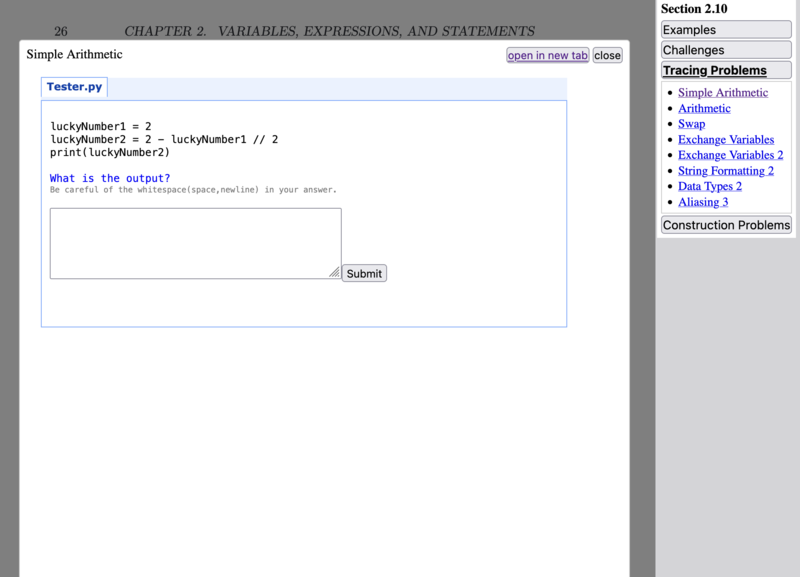Close the Simple Arithmetic dialog
The height and width of the screenshot is (577, 800).
pos(607,55)
